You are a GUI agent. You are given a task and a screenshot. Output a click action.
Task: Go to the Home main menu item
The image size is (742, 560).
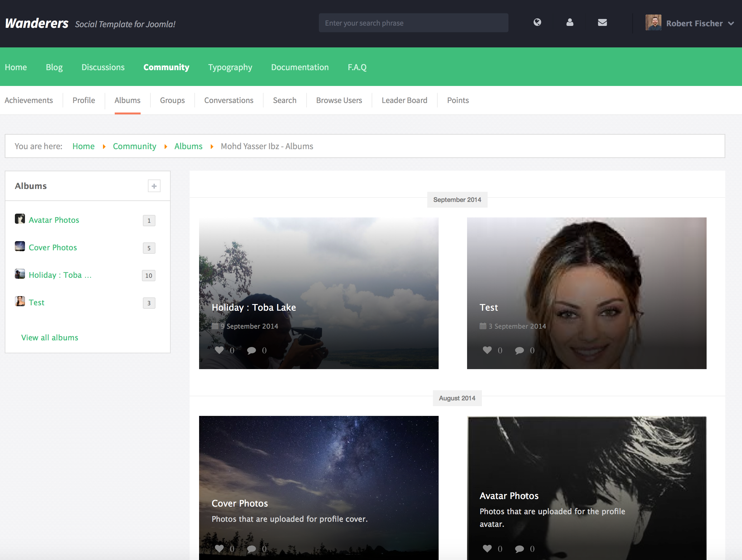(x=16, y=67)
